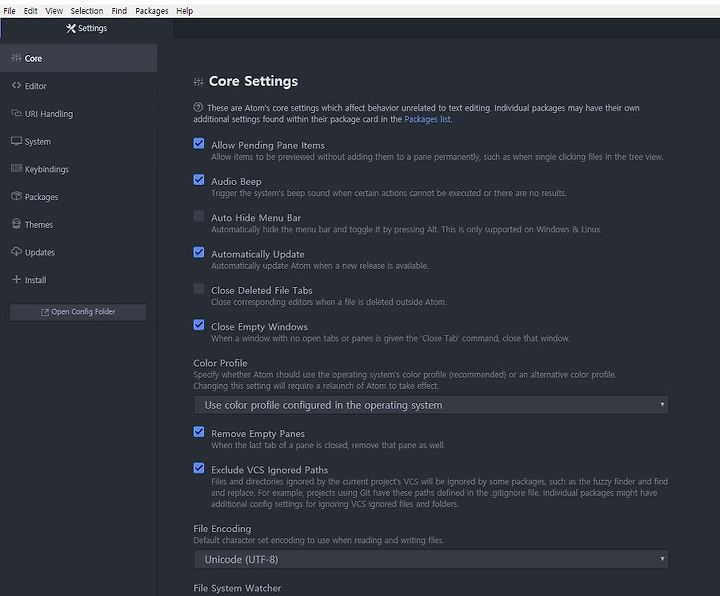Click the URI Handling link icon

[16, 113]
